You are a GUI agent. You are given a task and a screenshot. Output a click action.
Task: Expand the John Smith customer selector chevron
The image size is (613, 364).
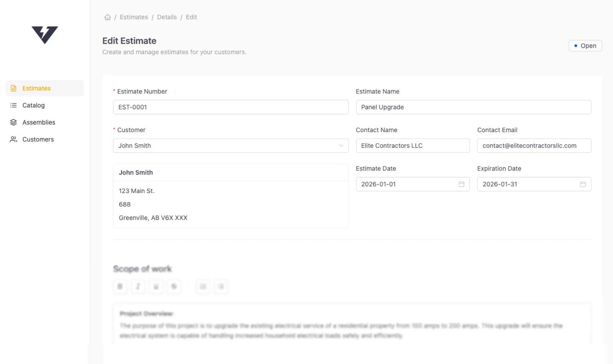(341, 146)
